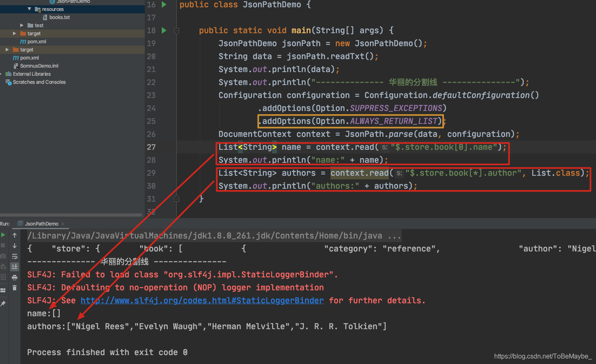Click the "name:[]" console output
Image resolution: width=596 pixels, height=364 pixels.
(44, 313)
